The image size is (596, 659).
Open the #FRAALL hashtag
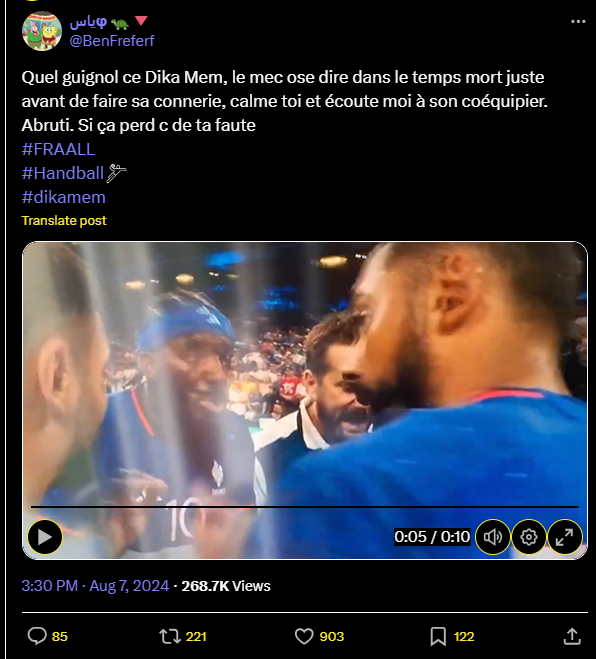[x=58, y=149]
